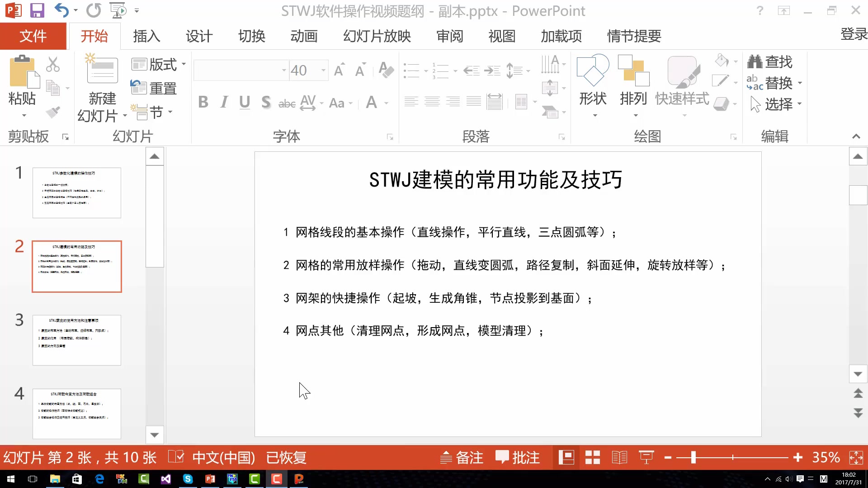Click the Paste clipboard icon
The height and width of the screenshot is (488, 868).
click(x=24, y=71)
